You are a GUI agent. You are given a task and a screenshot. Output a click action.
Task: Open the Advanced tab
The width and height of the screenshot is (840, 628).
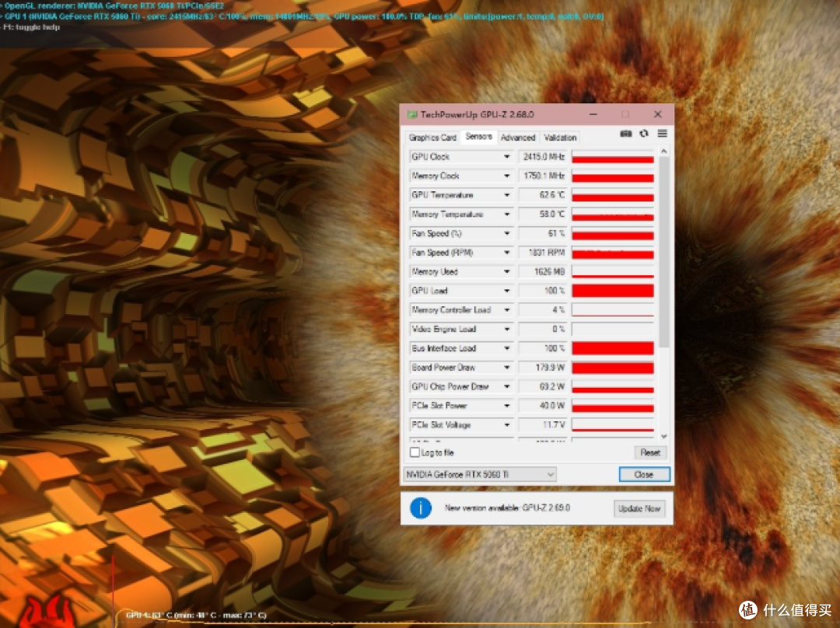tap(518, 138)
